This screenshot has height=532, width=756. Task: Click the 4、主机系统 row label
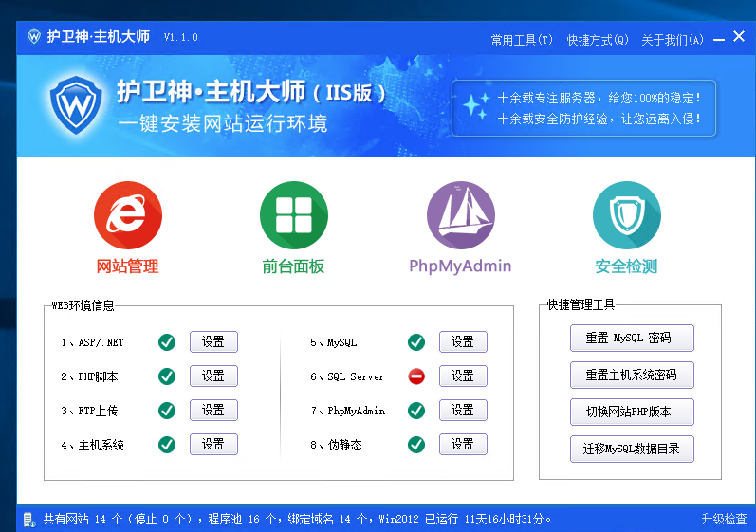(x=92, y=445)
